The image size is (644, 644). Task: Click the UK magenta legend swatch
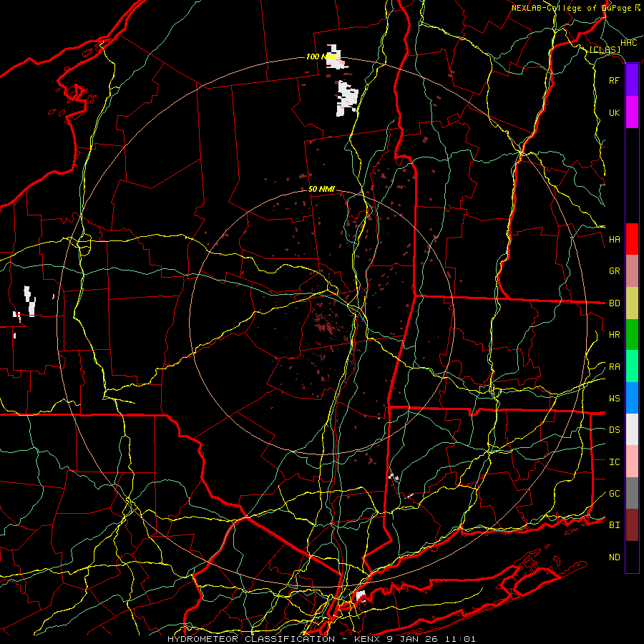(x=632, y=112)
